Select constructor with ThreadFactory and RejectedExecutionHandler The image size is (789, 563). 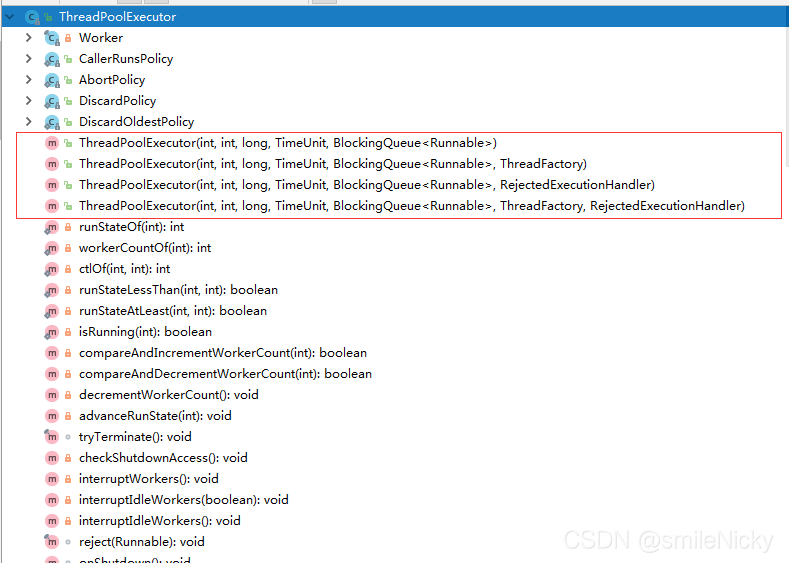coord(412,206)
